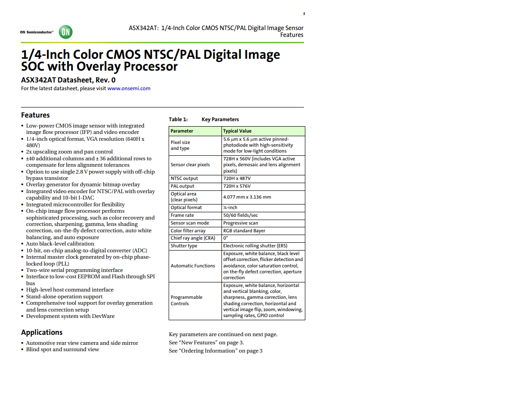
Task: Click the small anchor mark above the header
Action: point(304,14)
